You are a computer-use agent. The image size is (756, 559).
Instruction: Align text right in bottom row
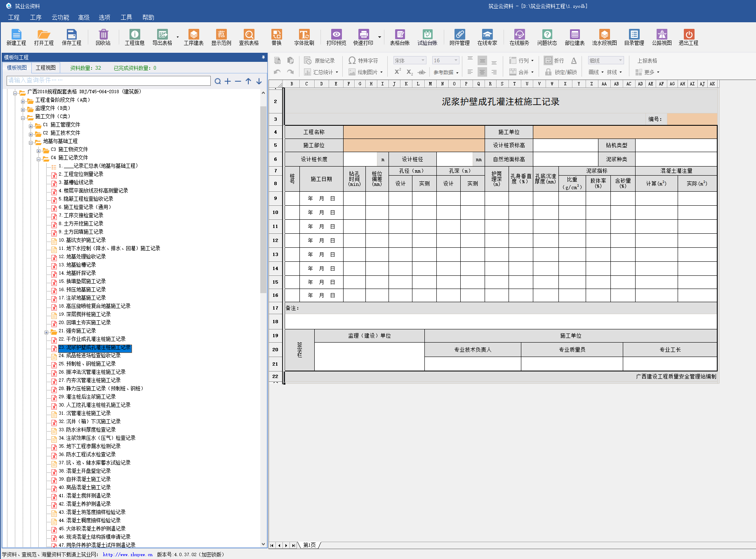coord(494,72)
